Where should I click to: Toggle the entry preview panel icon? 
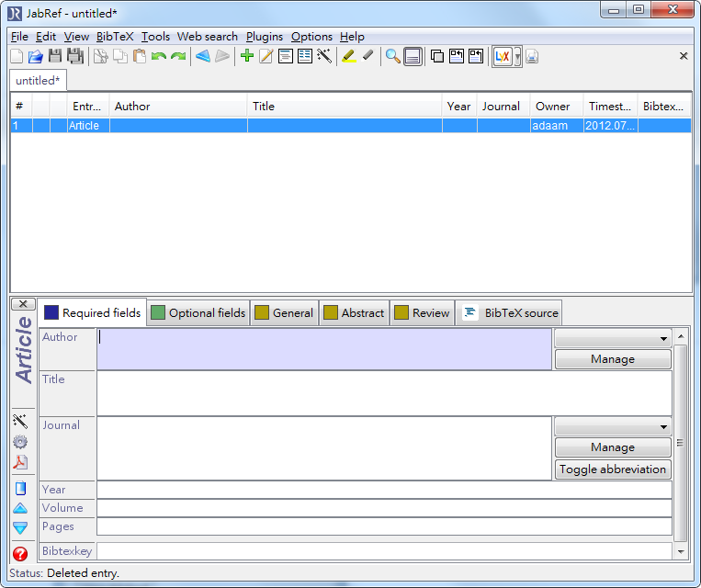413,57
